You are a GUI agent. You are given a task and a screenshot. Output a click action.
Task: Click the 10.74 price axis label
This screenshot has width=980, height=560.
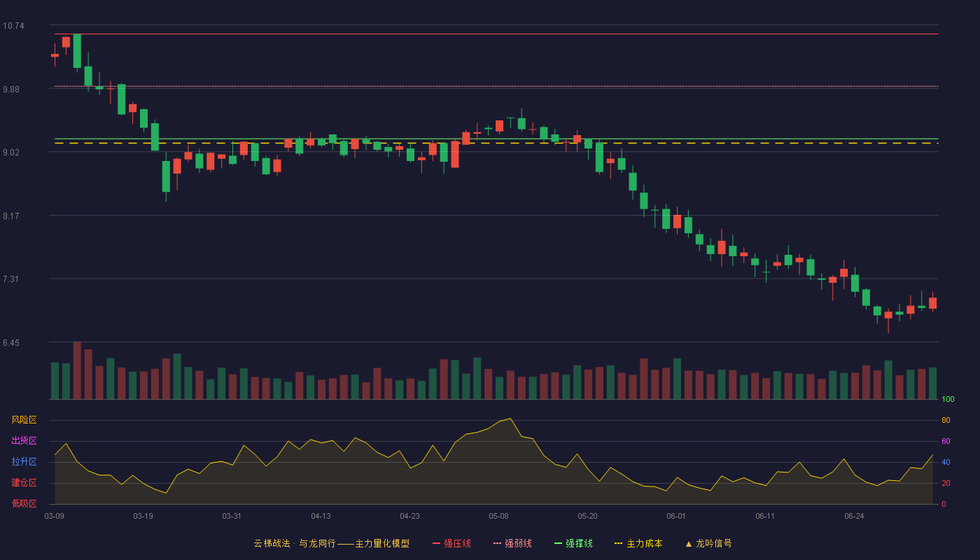click(x=13, y=26)
